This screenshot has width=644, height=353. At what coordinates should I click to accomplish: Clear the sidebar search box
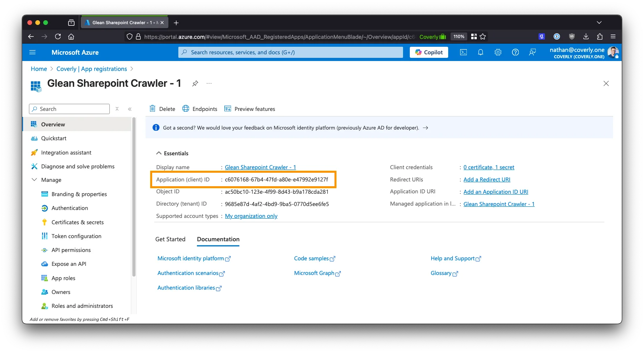117,109
